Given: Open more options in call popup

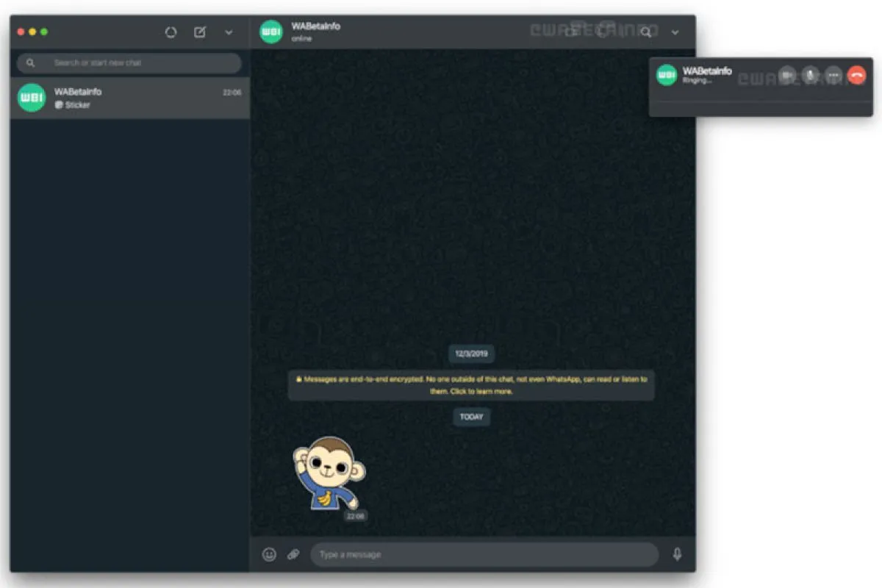Looking at the screenshot, I should point(833,75).
